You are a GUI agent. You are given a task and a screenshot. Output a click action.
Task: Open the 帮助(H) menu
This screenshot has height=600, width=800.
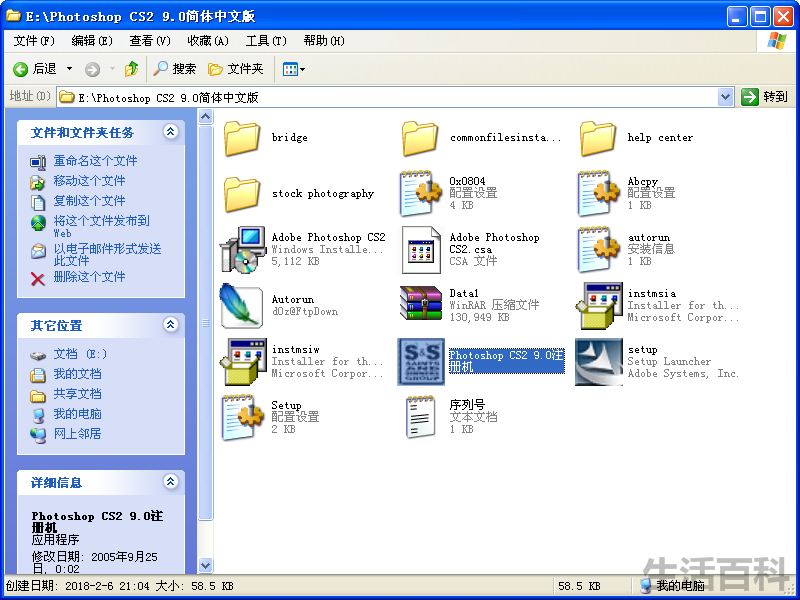(324, 41)
